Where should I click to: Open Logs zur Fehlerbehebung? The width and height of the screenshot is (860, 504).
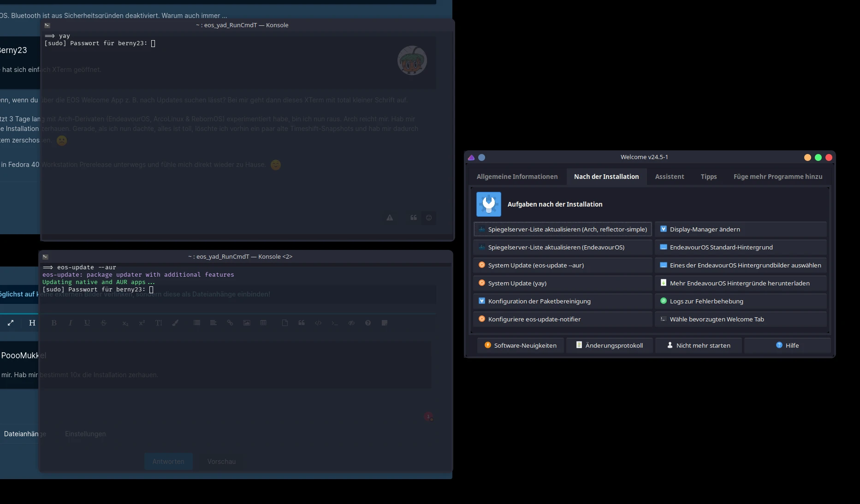(741, 301)
